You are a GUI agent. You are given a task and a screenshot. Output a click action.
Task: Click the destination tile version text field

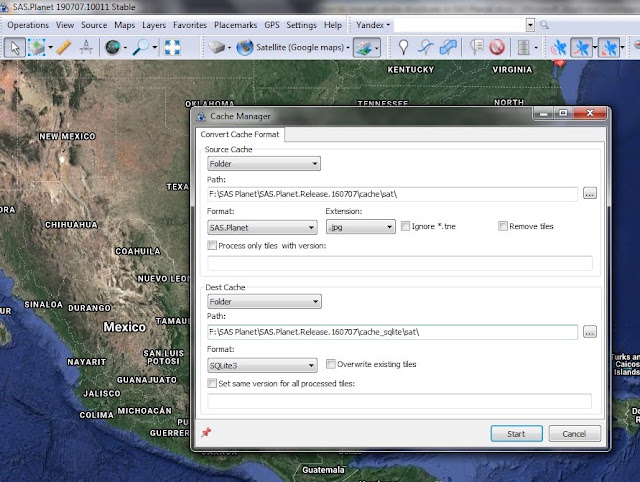coord(399,401)
